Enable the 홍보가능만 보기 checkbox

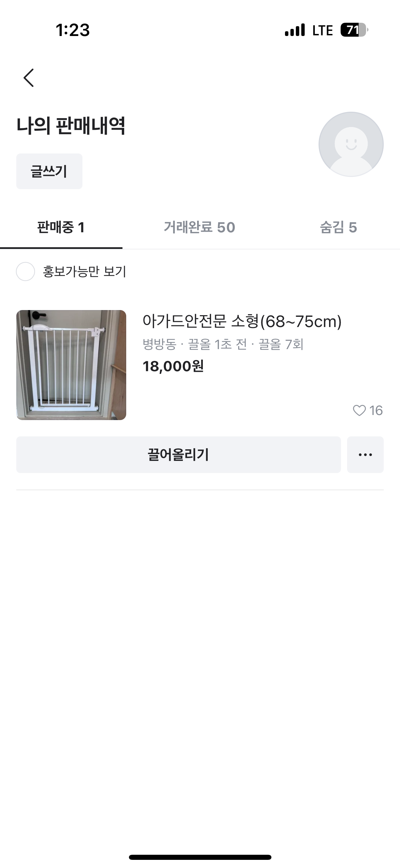[25, 271]
